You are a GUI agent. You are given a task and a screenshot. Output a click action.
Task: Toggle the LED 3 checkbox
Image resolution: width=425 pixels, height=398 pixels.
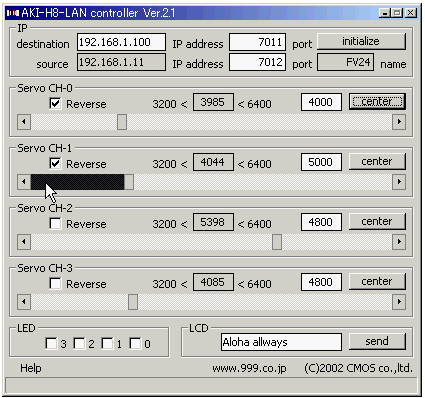point(51,343)
